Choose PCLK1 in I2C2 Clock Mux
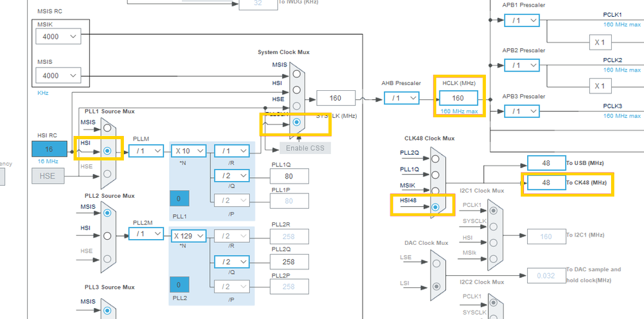The image size is (644, 319). (493, 303)
